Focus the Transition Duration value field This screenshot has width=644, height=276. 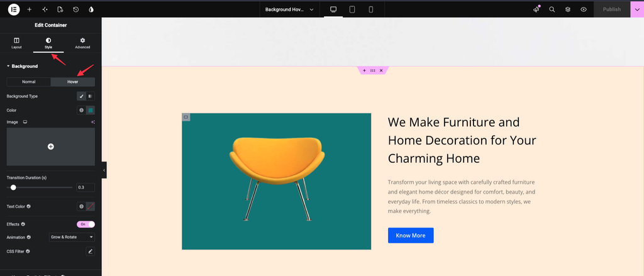(x=86, y=187)
